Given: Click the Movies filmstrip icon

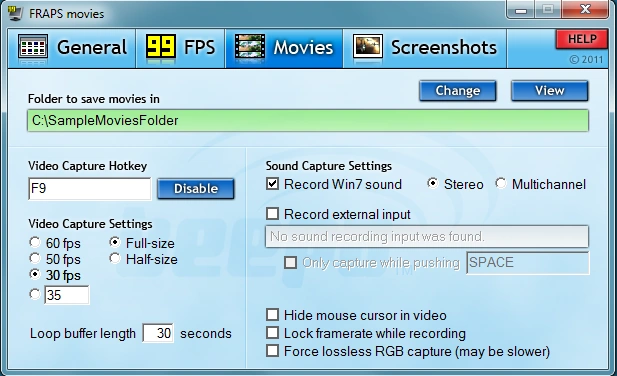Looking at the screenshot, I should tap(250, 48).
